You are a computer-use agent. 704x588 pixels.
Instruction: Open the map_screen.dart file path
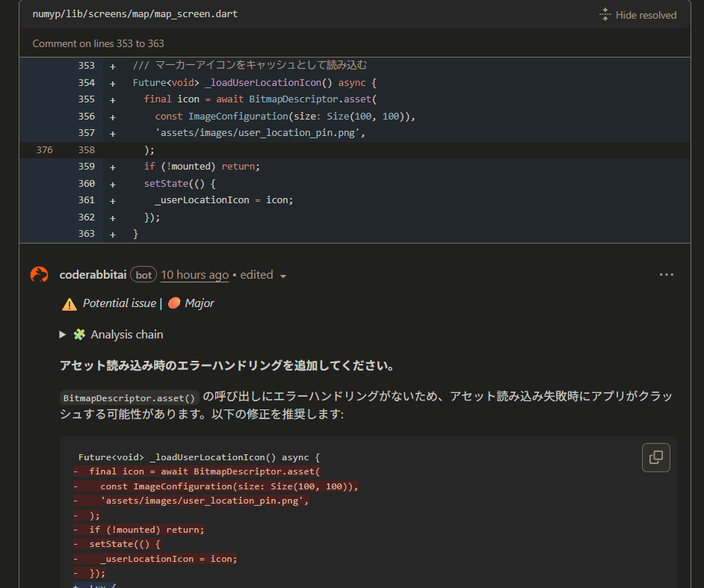point(135,14)
